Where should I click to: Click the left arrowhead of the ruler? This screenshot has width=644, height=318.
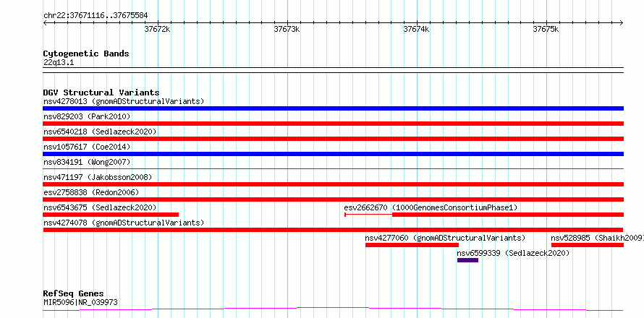tap(45, 22)
